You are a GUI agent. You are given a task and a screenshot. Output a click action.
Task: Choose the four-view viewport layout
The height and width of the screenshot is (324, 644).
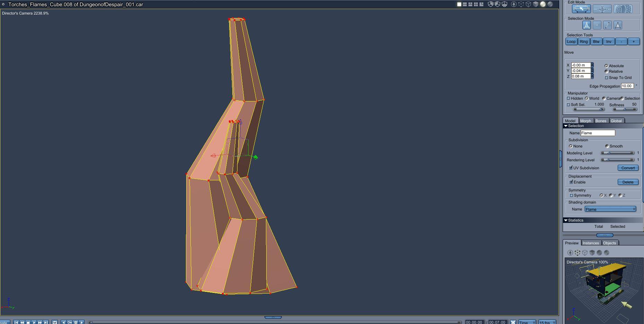click(x=476, y=4)
